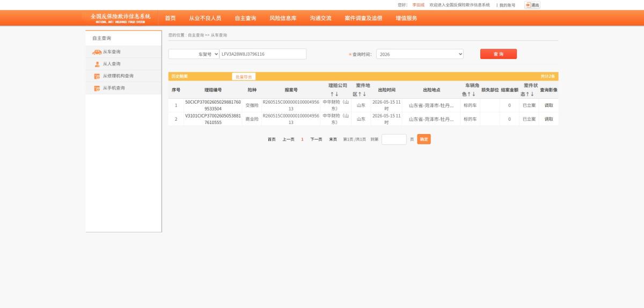Click the anti-fraud system logo
The height and width of the screenshot is (308, 644).
[120, 18]
